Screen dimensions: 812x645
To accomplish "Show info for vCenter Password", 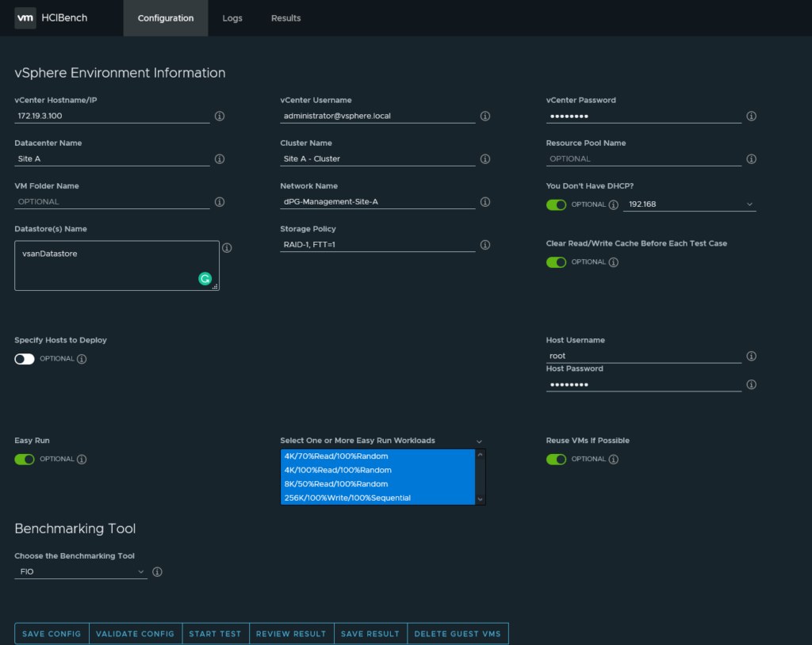I will pyautogui.click(x=752, y=116).
